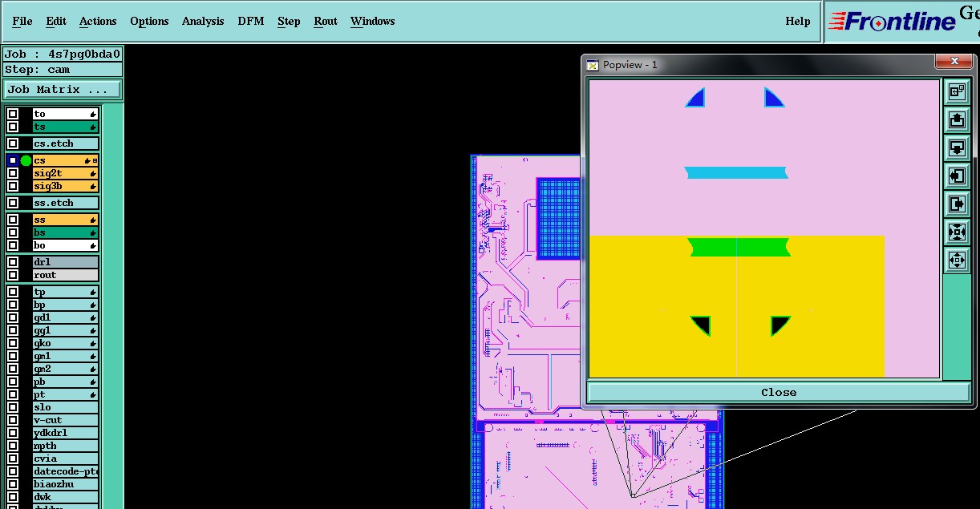Viewport: 980px width, 509px height.
Task: Select the 'datecode-pte' layer name
Action: (x=66, y=471)
